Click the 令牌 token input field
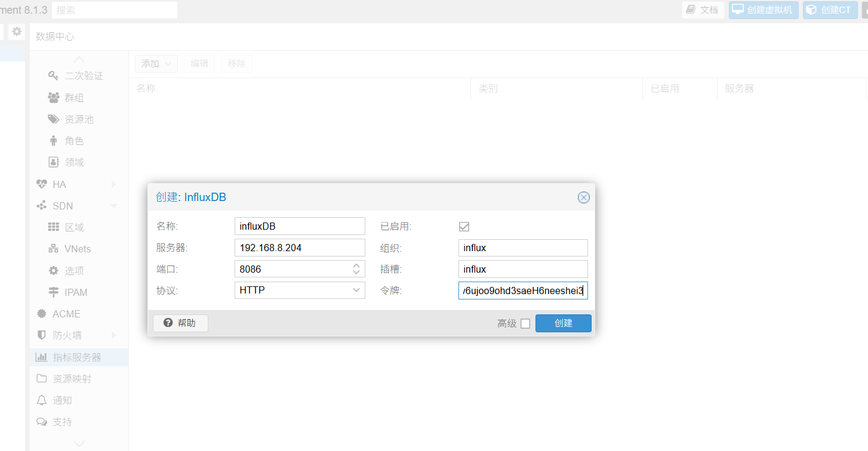The height and width of the screenshot is (451, 868). point(522,291)
